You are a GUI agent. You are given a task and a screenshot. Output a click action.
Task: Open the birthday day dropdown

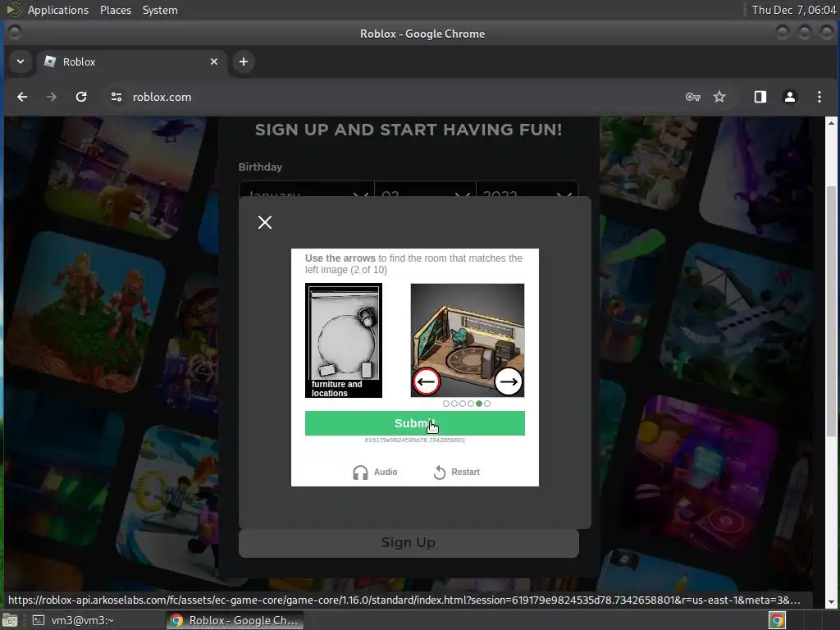pyautogui.click(x=426, y=189)
